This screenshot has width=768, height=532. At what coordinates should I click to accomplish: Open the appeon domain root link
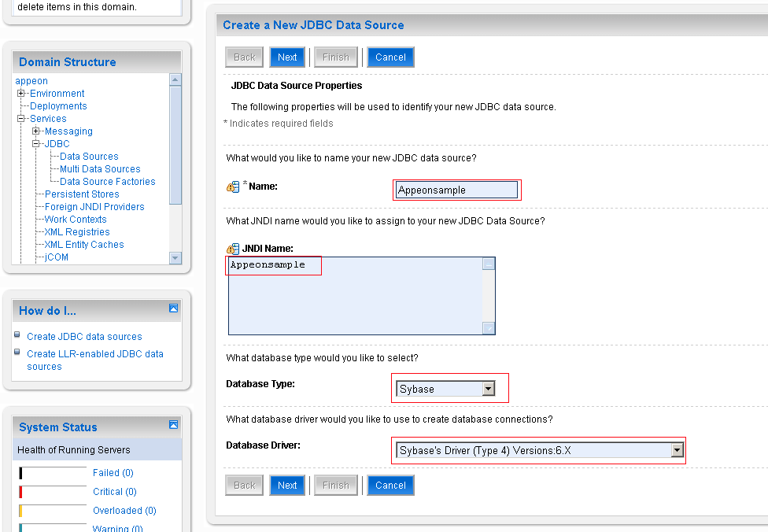31,81
